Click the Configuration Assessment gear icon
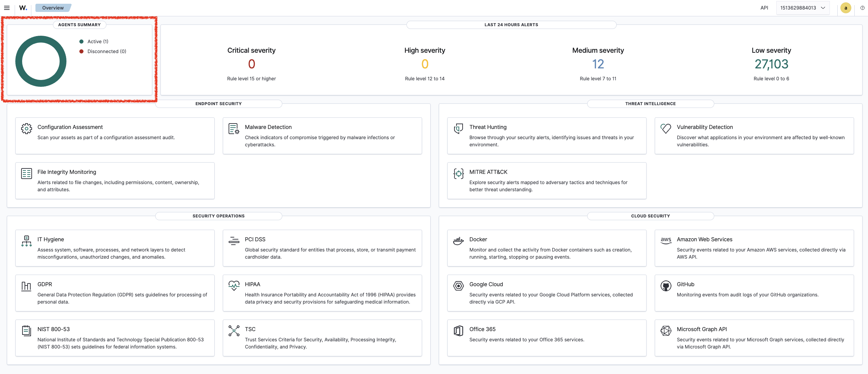 (x=27, y=129)
